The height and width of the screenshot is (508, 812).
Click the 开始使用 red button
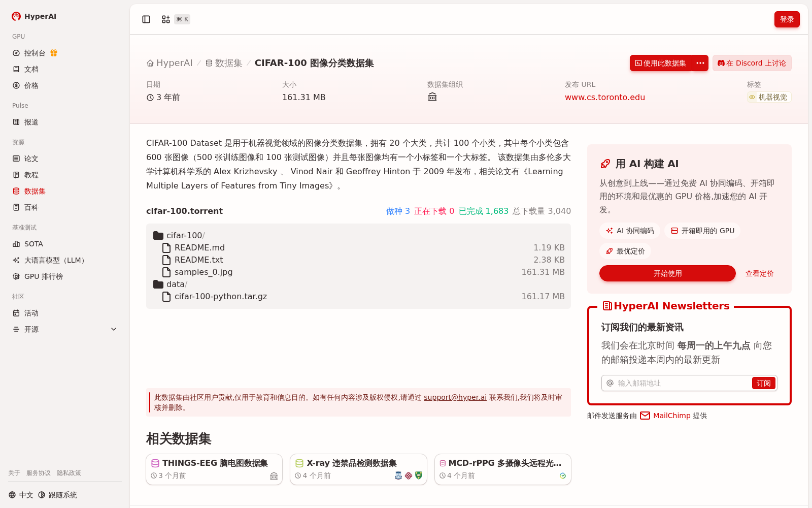[x=667, y=273]
